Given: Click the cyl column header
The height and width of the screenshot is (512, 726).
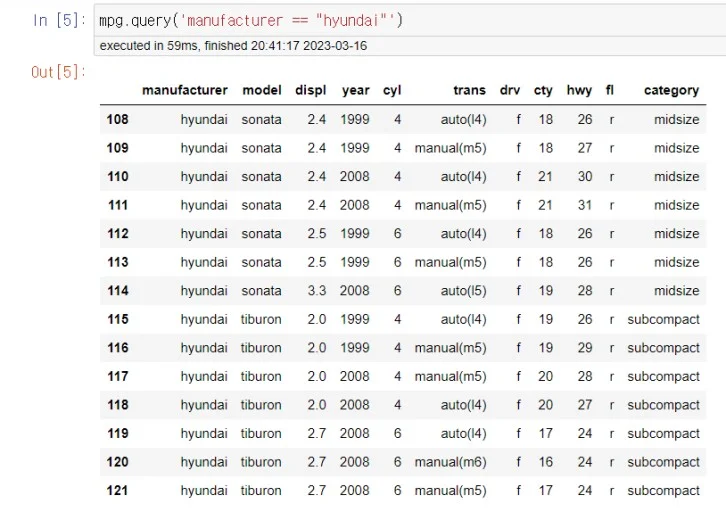Looking at the screenshot, I should (392, 90).
